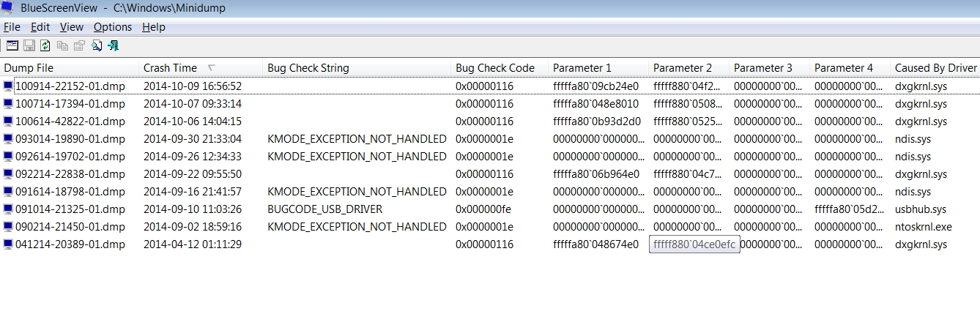
Task: Click the Save Selected Items floppy icon
Action: (29, 45)
